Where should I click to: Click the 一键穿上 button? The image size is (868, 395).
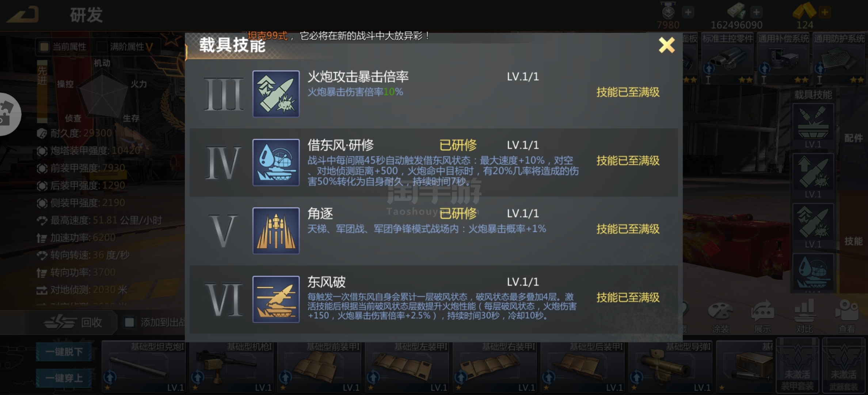[64, 378]
